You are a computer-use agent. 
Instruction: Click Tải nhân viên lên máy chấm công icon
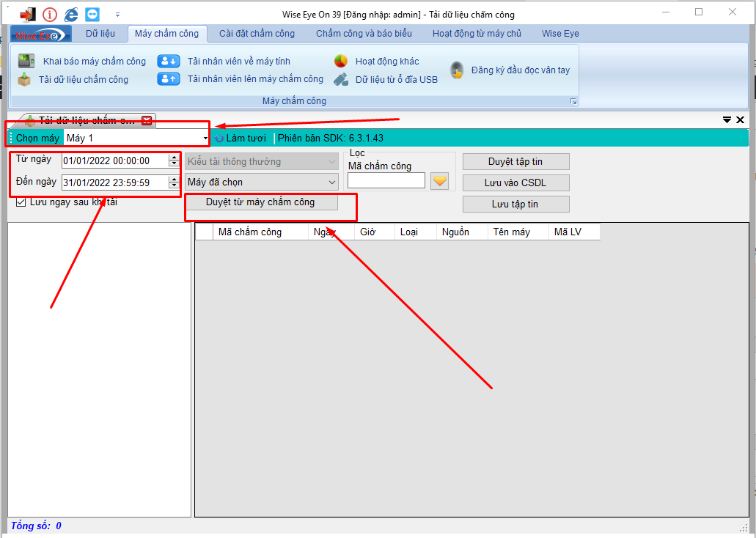[x=169, y=78]
